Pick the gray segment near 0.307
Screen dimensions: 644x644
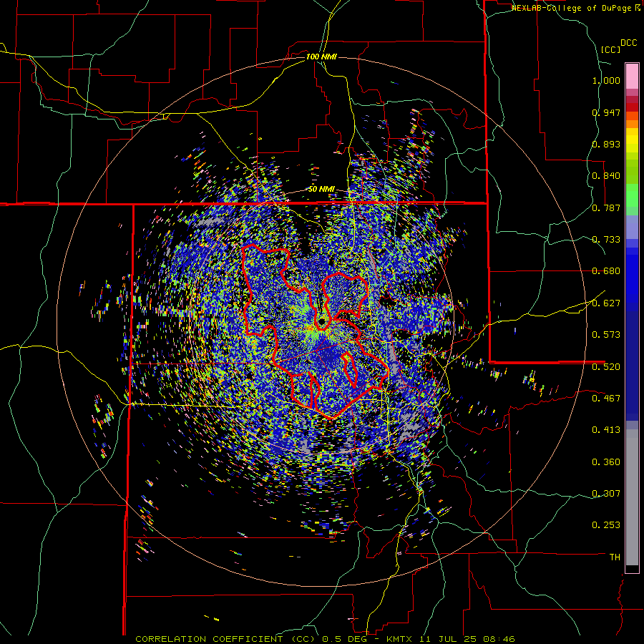pos(632,497)
